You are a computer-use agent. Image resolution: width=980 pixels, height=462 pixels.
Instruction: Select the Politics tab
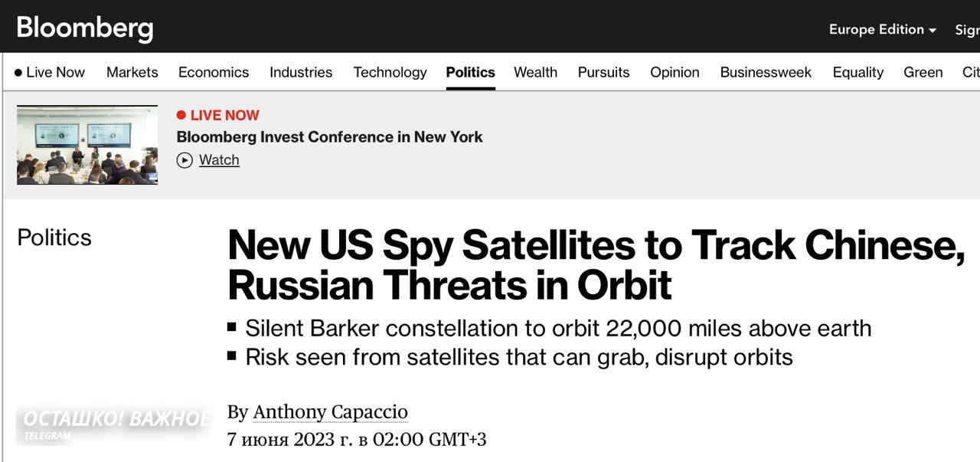coord(470,72)
